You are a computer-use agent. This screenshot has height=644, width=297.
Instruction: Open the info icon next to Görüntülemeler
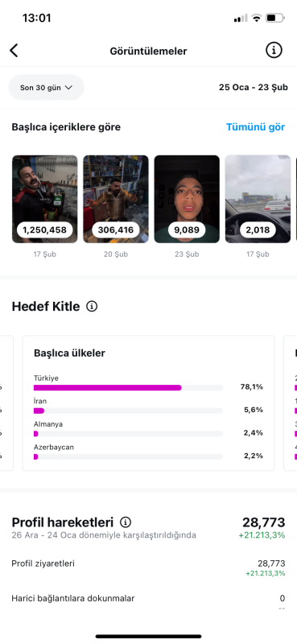(x=274, y=51)
